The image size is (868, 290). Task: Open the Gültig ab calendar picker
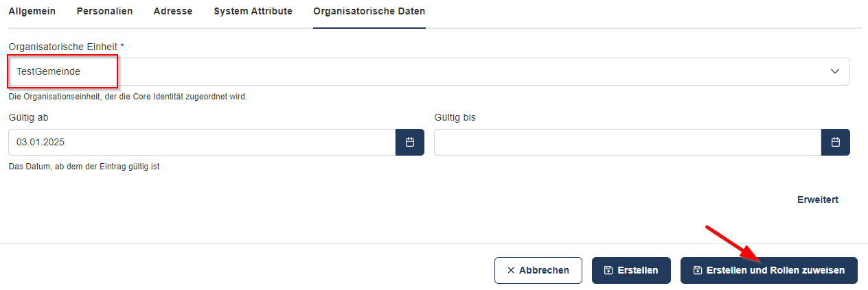tap(410, 142)
